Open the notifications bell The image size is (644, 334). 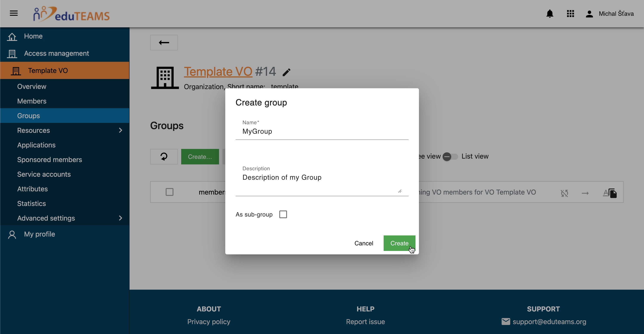[x=550, y=14]
